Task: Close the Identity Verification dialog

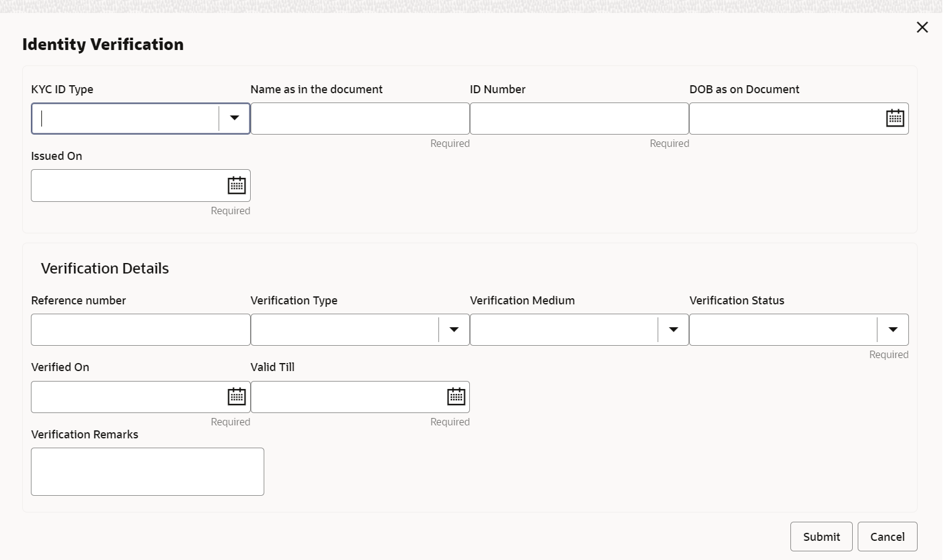Action: [922, 27]
